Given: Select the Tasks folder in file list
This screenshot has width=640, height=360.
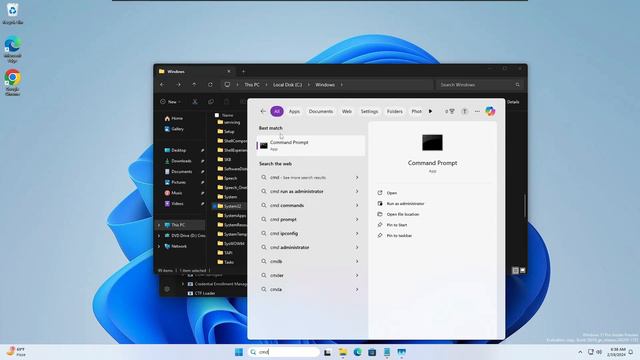Looking at the screenshot, I should pyautogui.click(x=226, y=262).
